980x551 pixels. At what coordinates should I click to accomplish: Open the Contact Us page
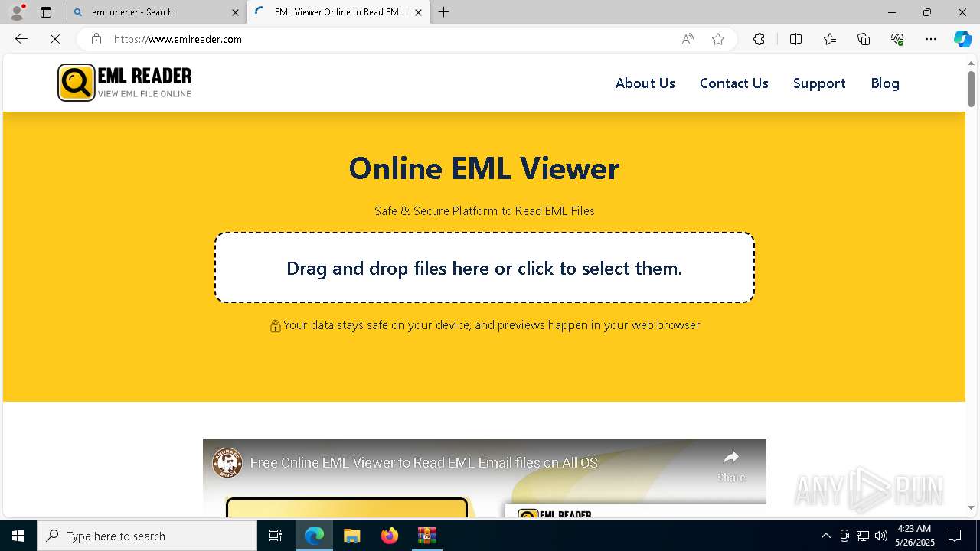tap(733, 83)
